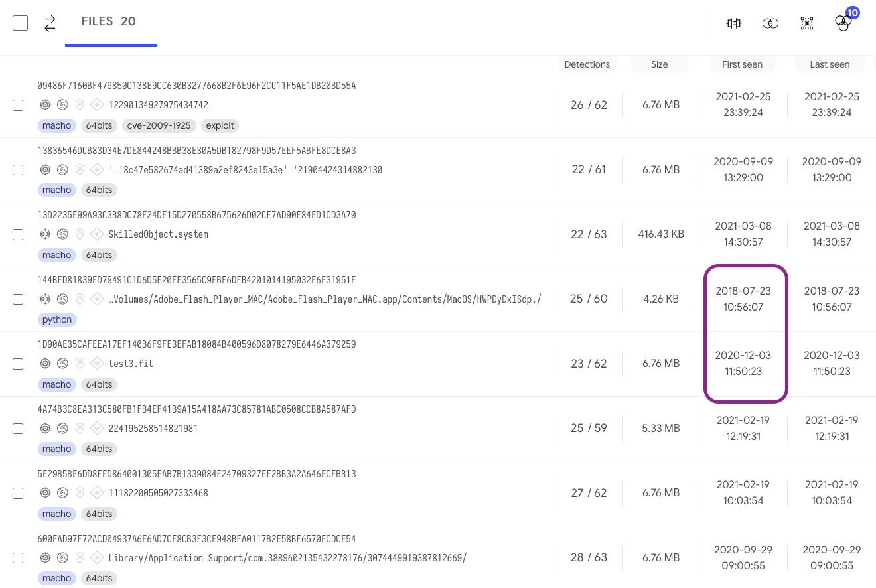Click the dotted-square graph node icon
876x588 pixels.
click(806, 23)
